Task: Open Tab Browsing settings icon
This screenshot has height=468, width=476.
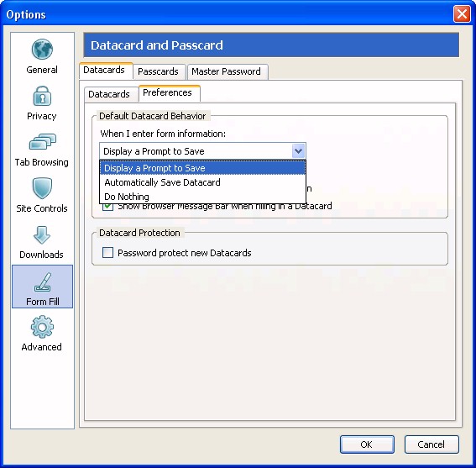Action: (x=42, y=142)
